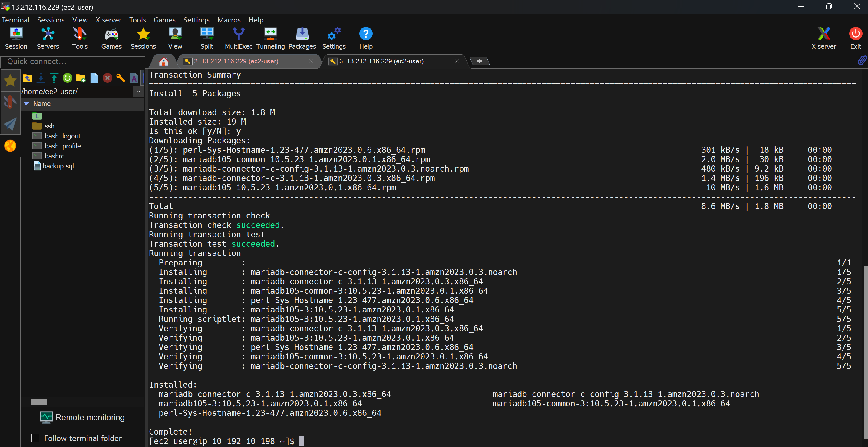Open the Session toolbar icon
868x447 pixels.
point(16,38)
